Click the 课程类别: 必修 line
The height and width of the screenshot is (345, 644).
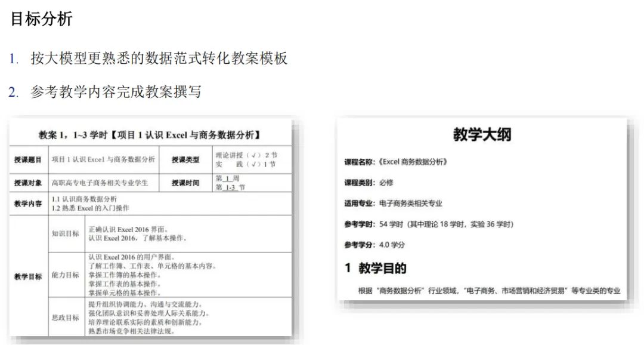point(369,183)
